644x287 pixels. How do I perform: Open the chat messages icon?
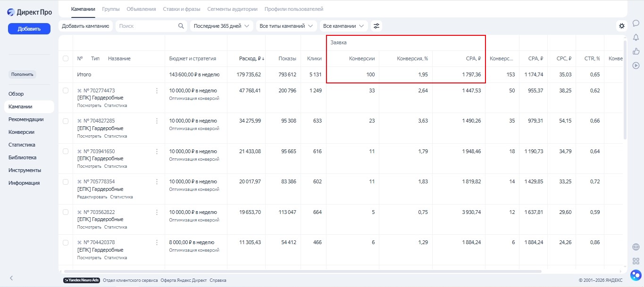point(636,23)
